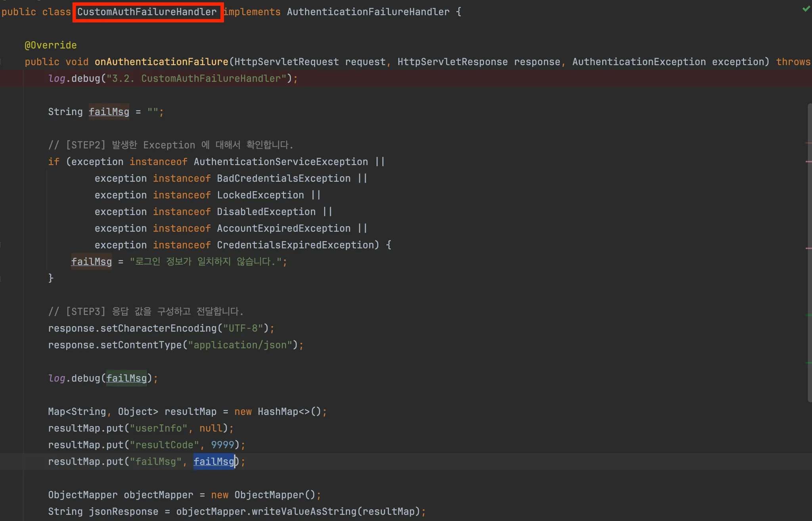Click the highlighted CustomAuthFailureHandler class name
The width and height of the screenshot is (812, 521).
click(147, 12)
